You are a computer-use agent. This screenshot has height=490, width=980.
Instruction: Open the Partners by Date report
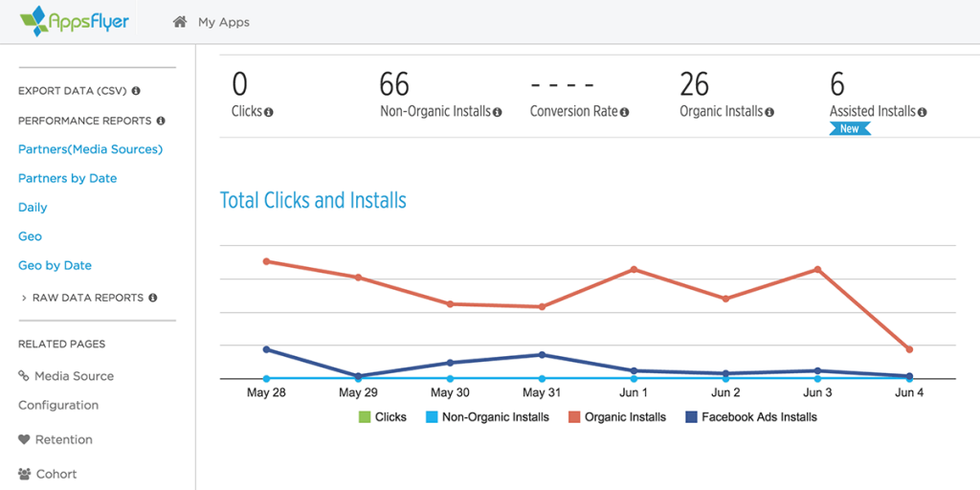pyautogui.click(x=68, y=178)
